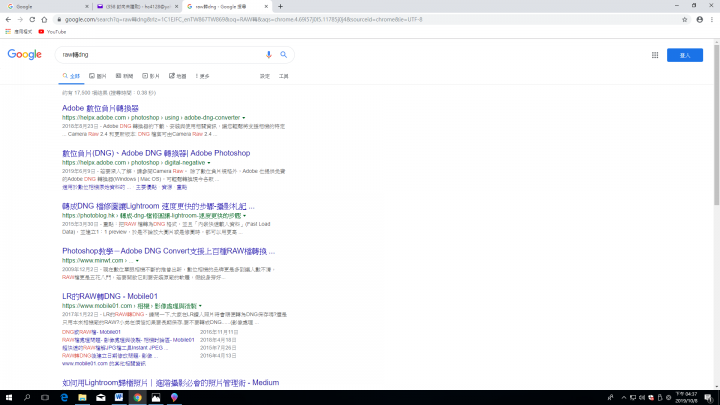Bookmark this page with the star icon

coord(684,20)
